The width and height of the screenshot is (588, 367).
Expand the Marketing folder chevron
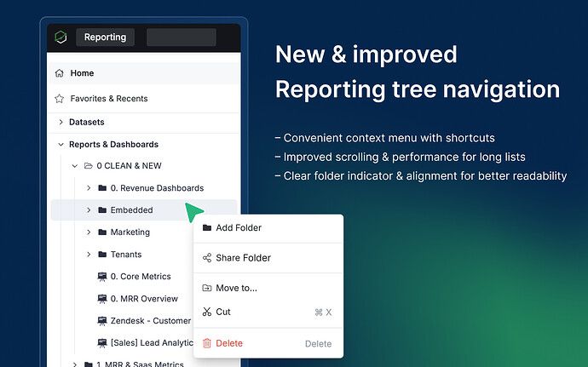89,232
